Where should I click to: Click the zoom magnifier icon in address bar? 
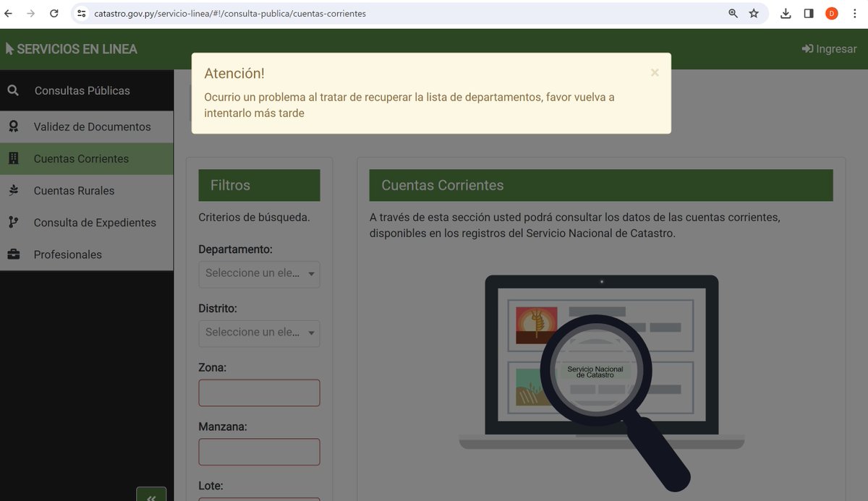(x=733, y=13)
